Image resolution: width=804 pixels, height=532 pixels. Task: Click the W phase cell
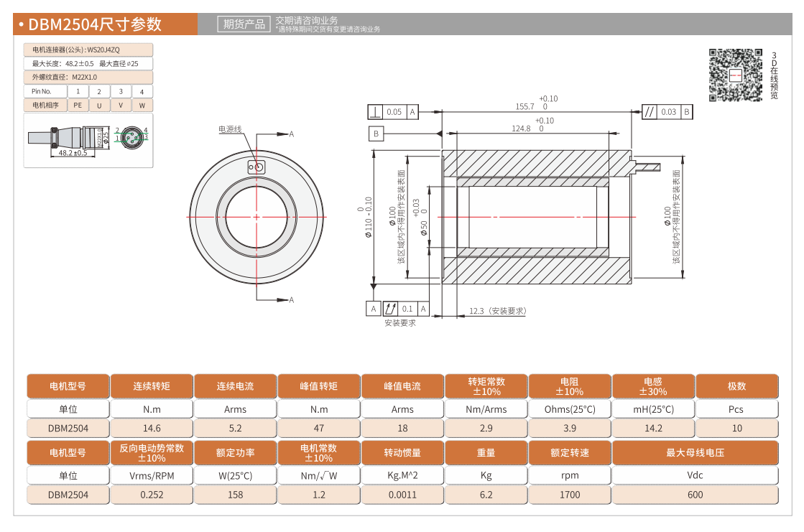click(142, 105)
